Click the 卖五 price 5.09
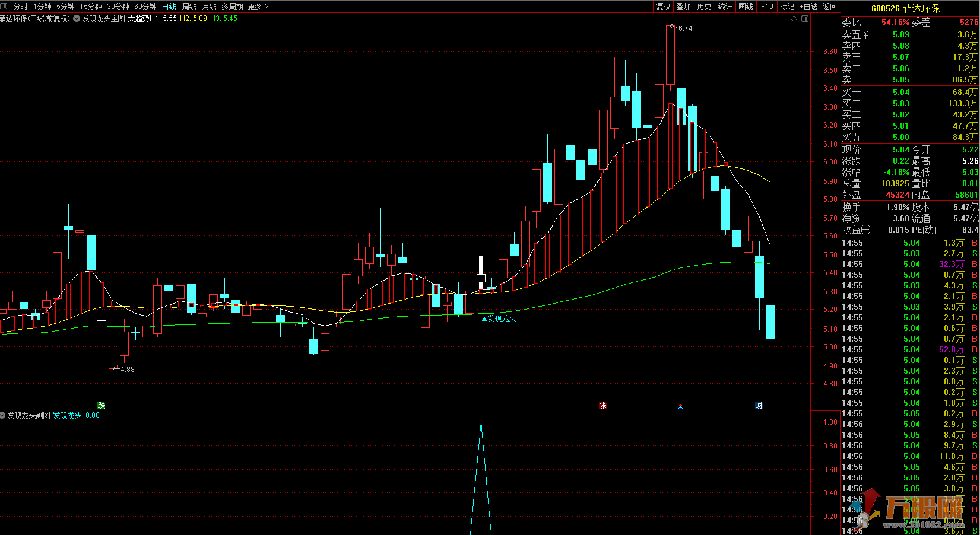 coord(901,35)
